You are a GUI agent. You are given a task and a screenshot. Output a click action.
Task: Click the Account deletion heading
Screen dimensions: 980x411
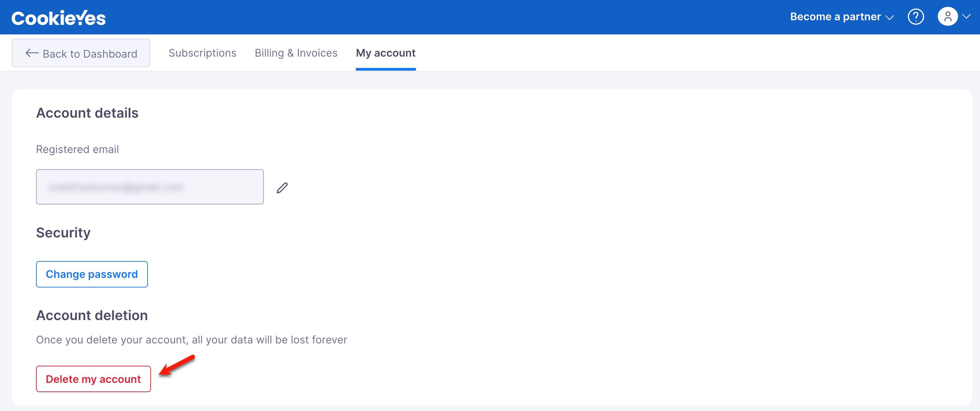coord(92,315)
